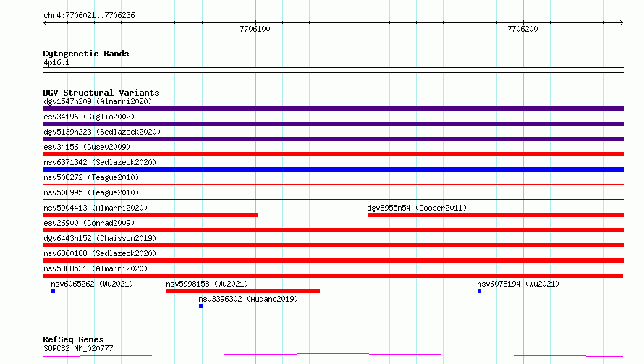Click the red bar under nsv5888531
644x364 pixels.
(333, 276)
